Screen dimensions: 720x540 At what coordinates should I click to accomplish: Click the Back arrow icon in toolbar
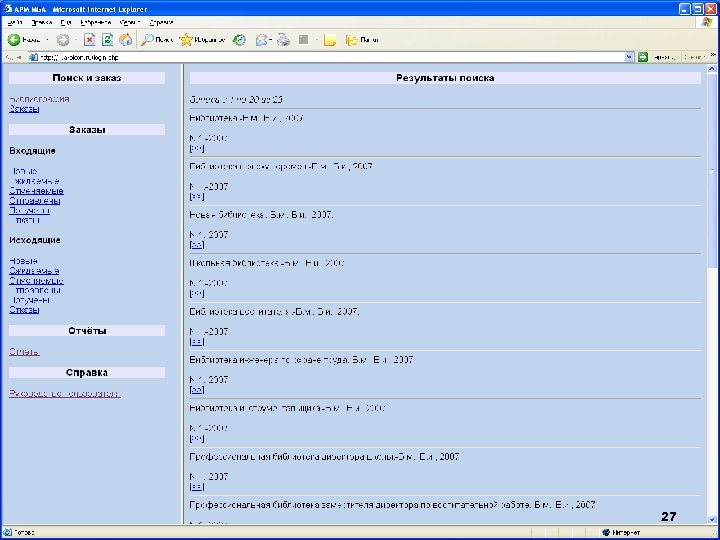(14, 40)
